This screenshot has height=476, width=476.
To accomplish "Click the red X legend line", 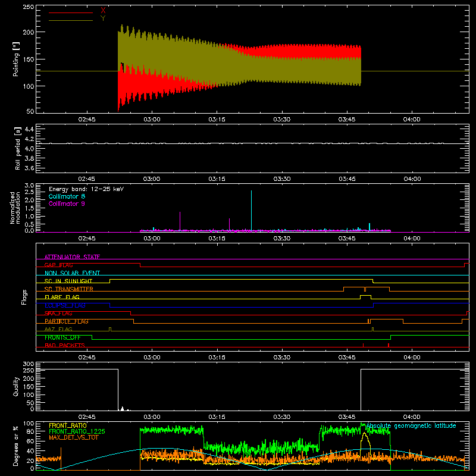I will pos(71,12).
